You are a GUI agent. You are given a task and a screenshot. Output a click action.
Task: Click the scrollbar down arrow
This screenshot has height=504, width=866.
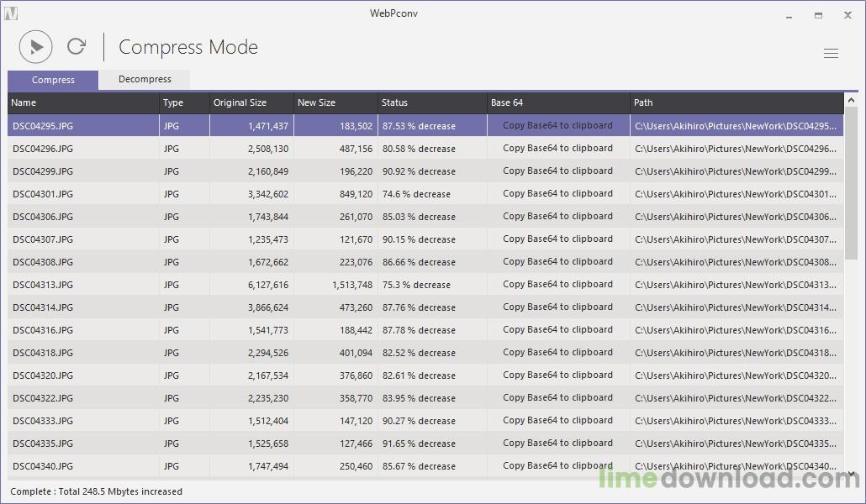pyautogui.click(x=851, y=475)
